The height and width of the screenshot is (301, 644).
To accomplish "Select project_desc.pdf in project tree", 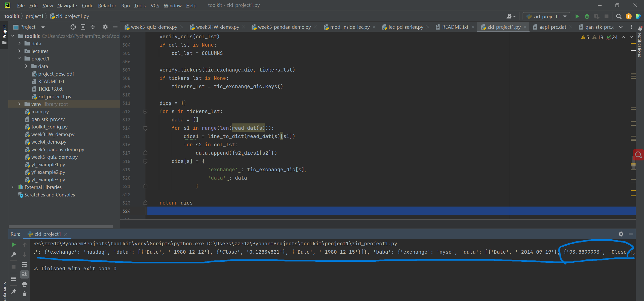I will click(x=56, y=74).
